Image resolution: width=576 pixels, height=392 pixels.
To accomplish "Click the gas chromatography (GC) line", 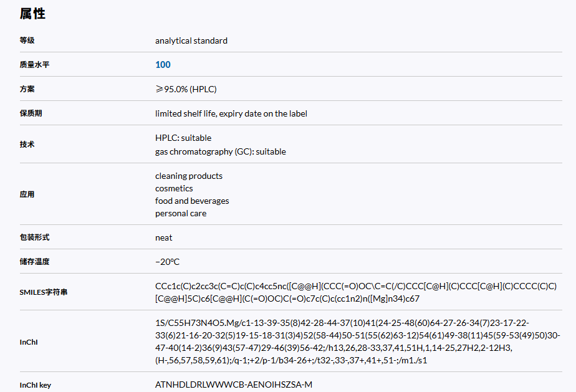I will coord(221,151).
